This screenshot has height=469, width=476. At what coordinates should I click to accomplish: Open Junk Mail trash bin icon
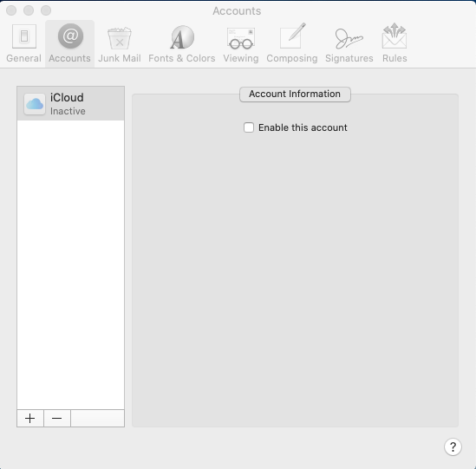tap(120, 38)
